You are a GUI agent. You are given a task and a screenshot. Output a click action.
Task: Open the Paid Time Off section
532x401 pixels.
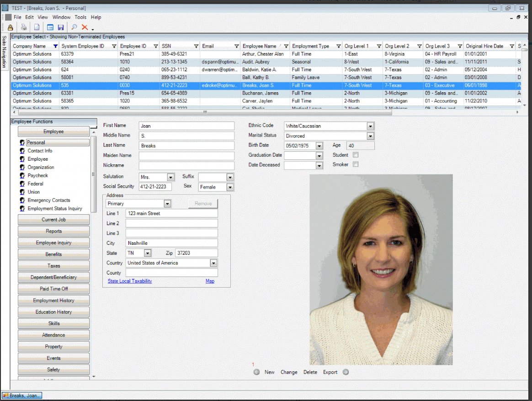[53, 289]
